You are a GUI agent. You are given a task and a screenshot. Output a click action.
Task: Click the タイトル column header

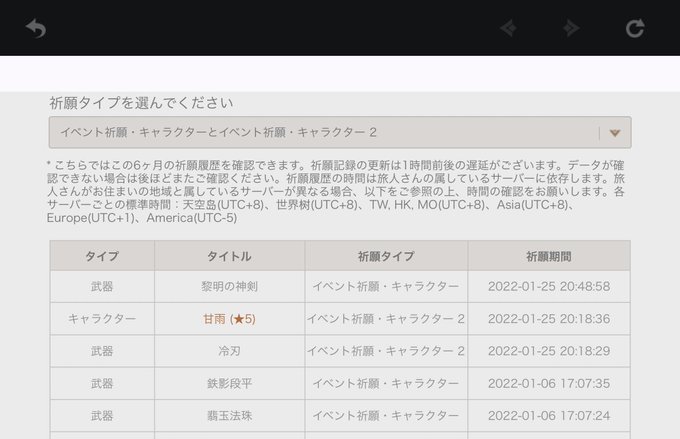tap(229, 256)
